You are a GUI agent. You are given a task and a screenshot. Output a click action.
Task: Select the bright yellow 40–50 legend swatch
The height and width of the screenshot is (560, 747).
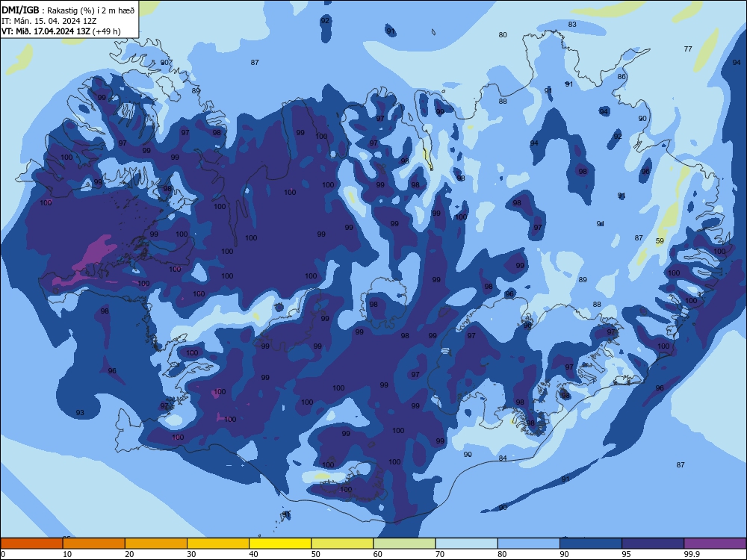pyautogui.click(x=280, y=544)
